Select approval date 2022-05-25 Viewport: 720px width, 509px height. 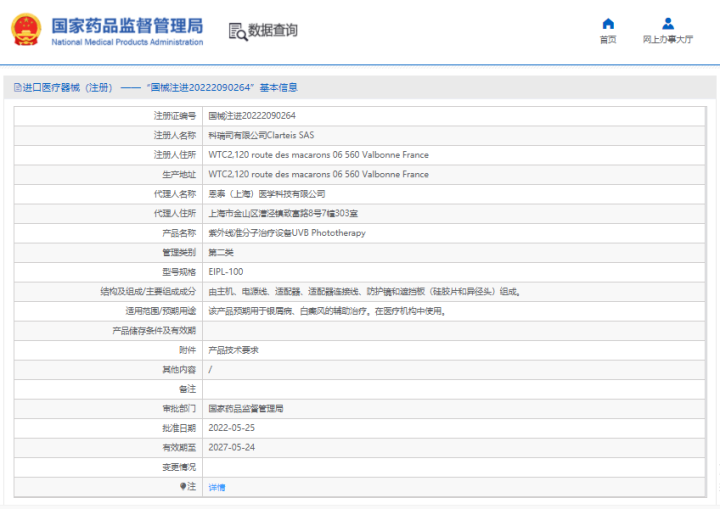tap(231, 428)
